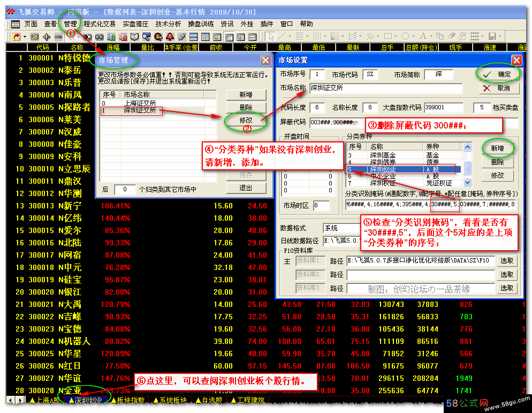Click the magnifier search icon
The height and width of the screenshot is (413, 532).
146,36
